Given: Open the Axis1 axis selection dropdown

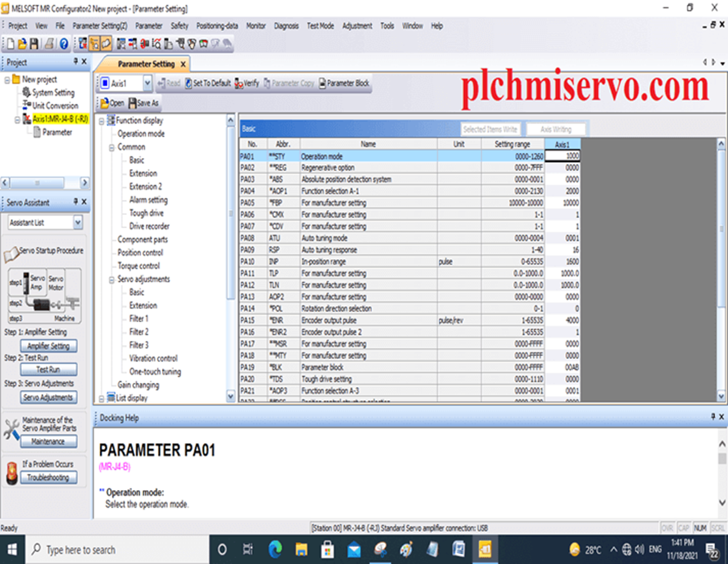Looking at the screenshot, I should (147, 83).
